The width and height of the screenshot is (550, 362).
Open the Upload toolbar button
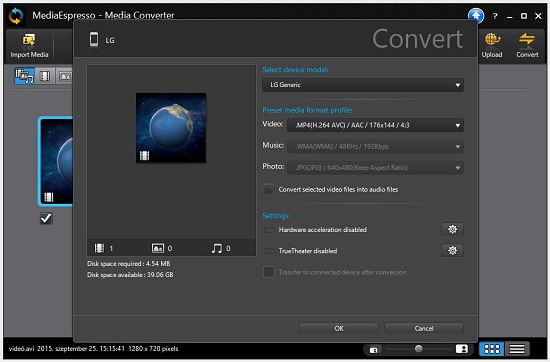coord(492,45)
